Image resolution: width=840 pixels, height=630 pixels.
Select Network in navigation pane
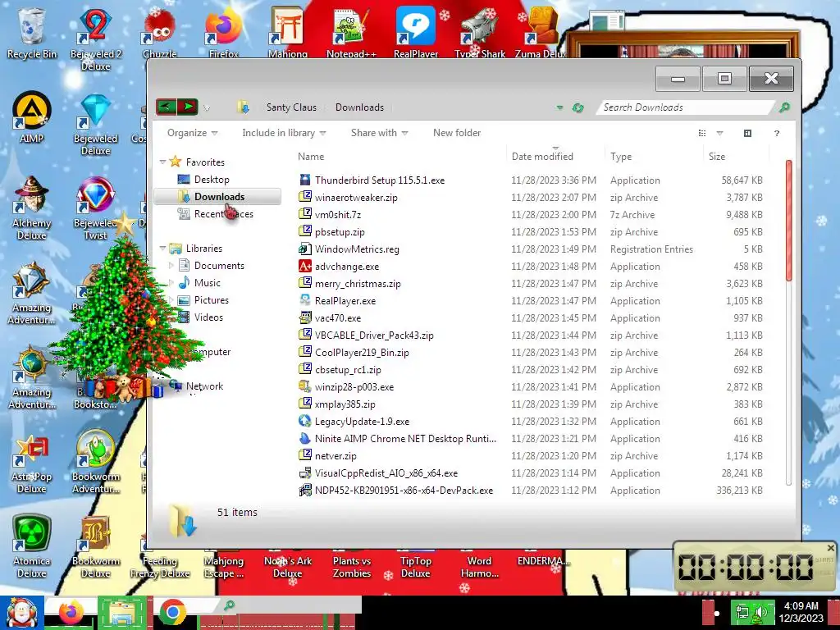pos(204,386)
